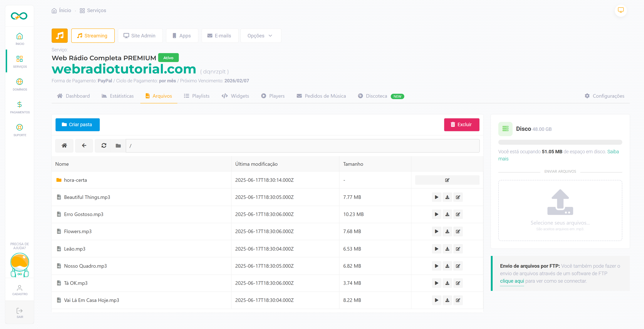Click the home directory icon in file toolbar
Screen dimensions: 644x329
(64, 146)
